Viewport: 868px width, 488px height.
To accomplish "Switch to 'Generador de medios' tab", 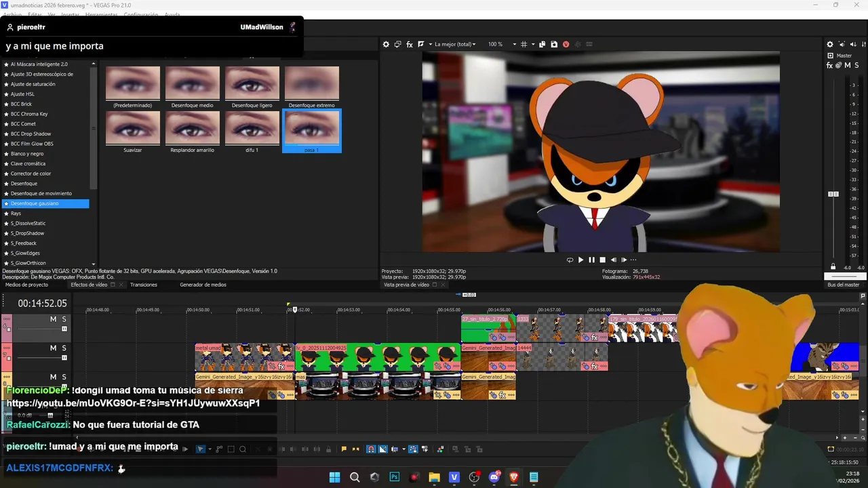I will 203,285.
